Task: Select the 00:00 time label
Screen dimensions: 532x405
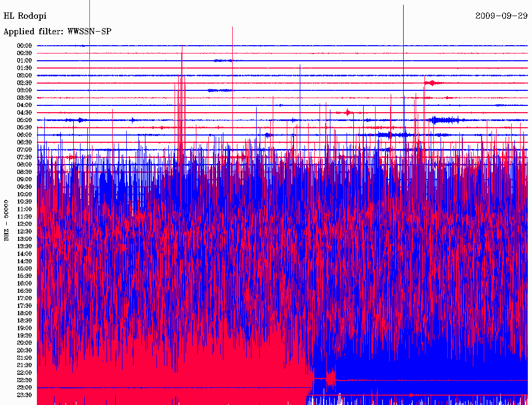Action: 24,46
